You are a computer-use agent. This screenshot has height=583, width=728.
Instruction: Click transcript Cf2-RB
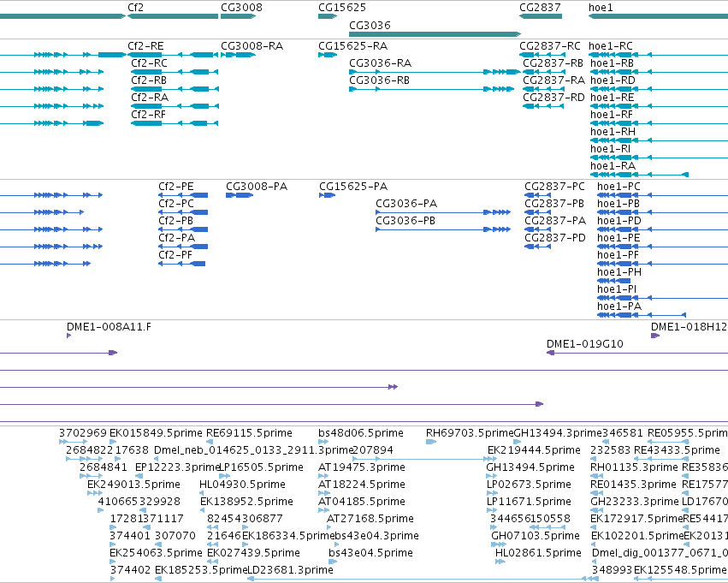pyautogui.click(x=149, y=80)
